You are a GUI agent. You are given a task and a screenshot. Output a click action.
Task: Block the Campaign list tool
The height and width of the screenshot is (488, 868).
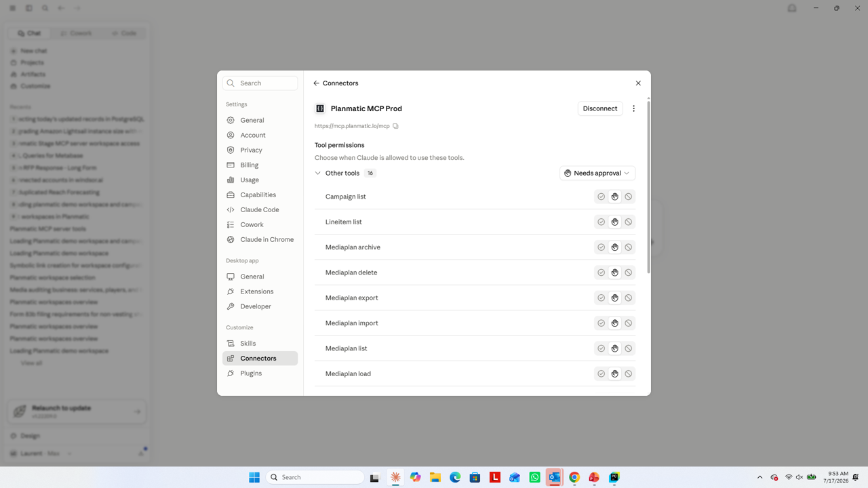629,197
